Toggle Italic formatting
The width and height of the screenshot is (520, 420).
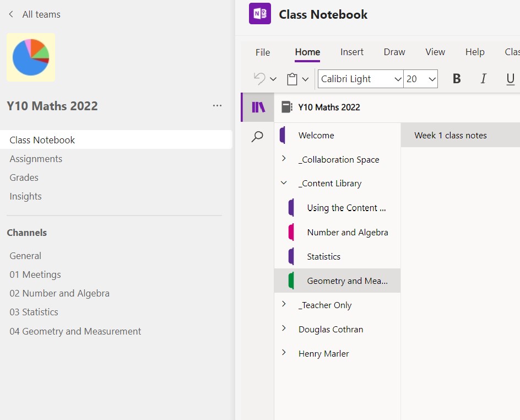[x=484, y=79]
